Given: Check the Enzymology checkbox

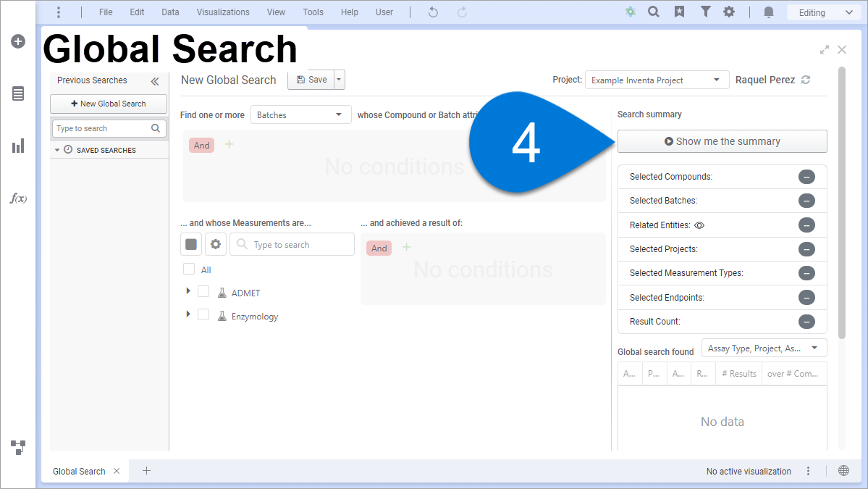Looking at the screenshot, I should click(x=203, y=315).
